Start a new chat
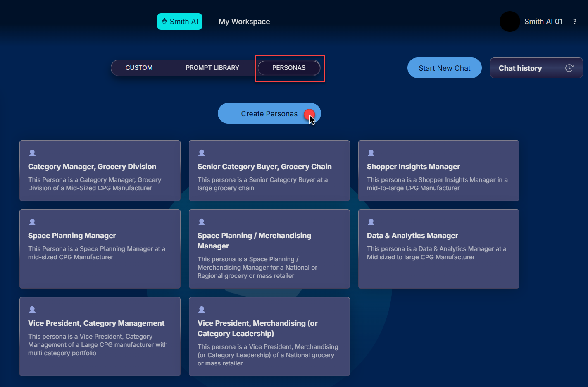This screenshot has height=387, width=588. pos(444,68)
